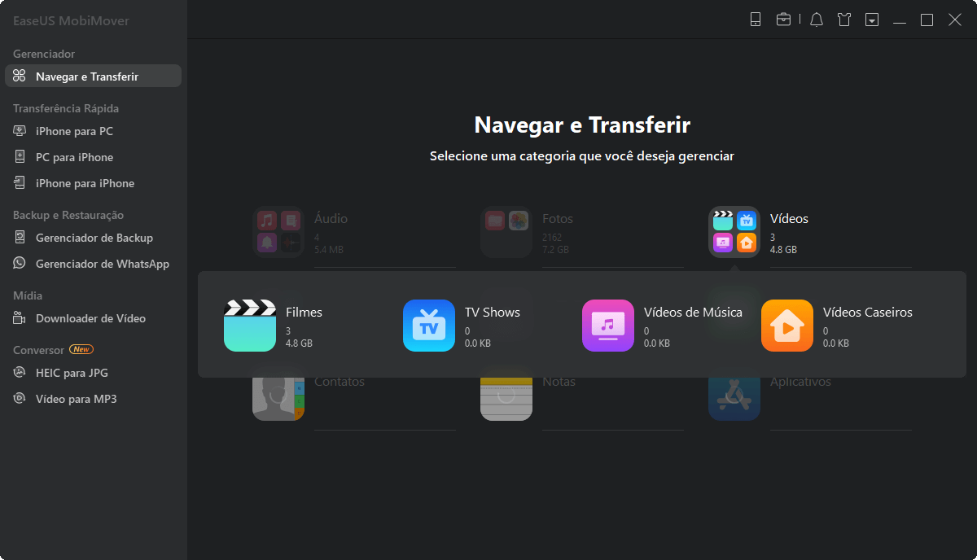Open notifications bell icon
This screenshot has width=977, height=560.
click(x=817, y=20)
